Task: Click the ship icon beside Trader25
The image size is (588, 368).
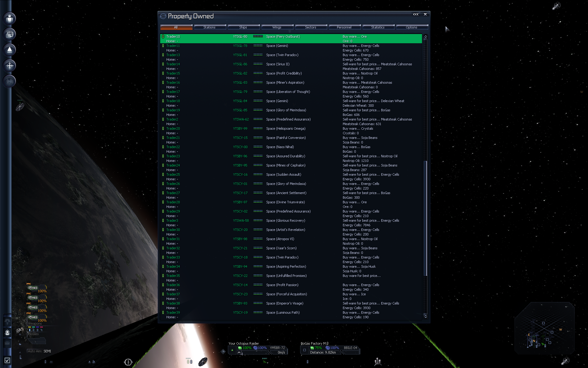Action: click(x=163, y=174)
